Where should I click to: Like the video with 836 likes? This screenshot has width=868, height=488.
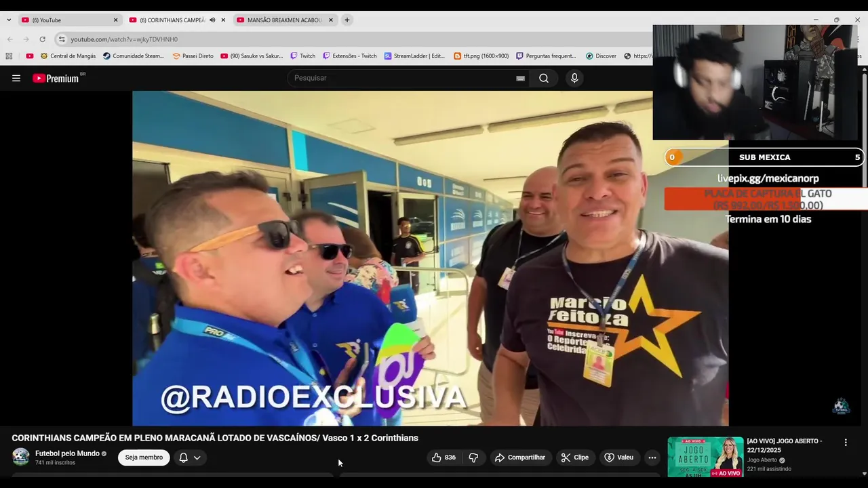[x=444, y=457]
